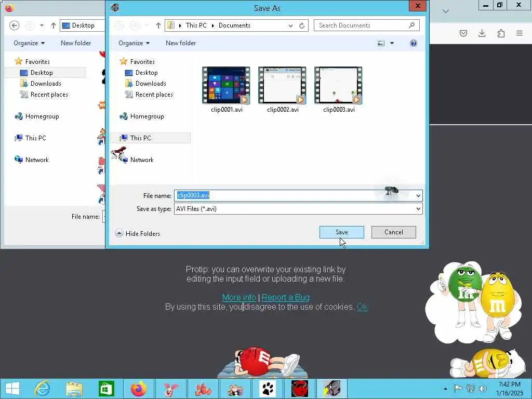Image resolution: width=532 pixels, height=399 pixels.
Task: Open recent locations dropdown in rear dialog
Action: click(42, 25)
